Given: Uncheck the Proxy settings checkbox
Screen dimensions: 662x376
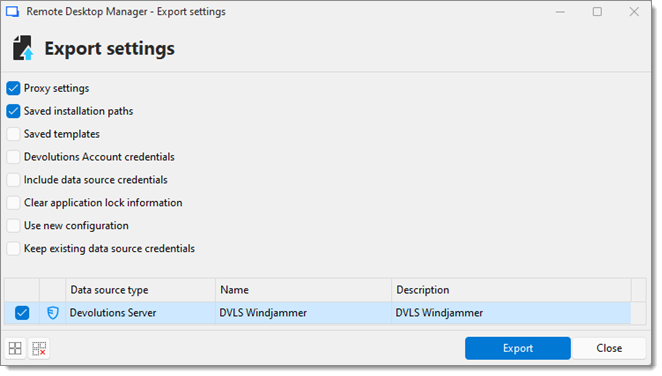Looking at the screenshot, I should coord(13,88).
